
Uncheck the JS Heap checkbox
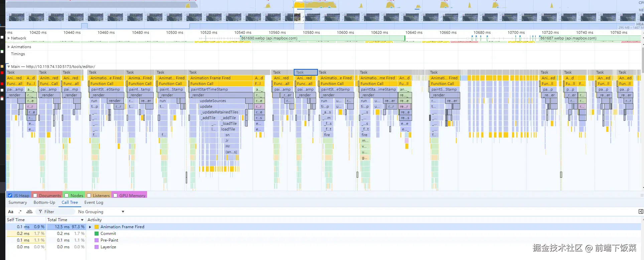click(x=10, y=195)
